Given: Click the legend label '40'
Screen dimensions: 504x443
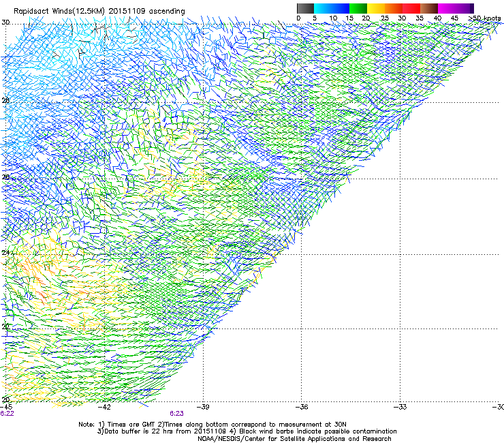Looking at the screenshot, I should pos(437,18).
